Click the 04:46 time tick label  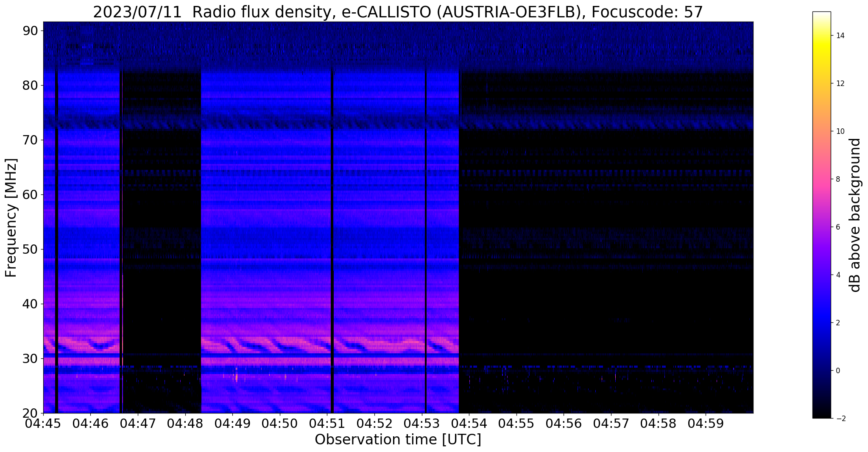[x=90, y=423]
